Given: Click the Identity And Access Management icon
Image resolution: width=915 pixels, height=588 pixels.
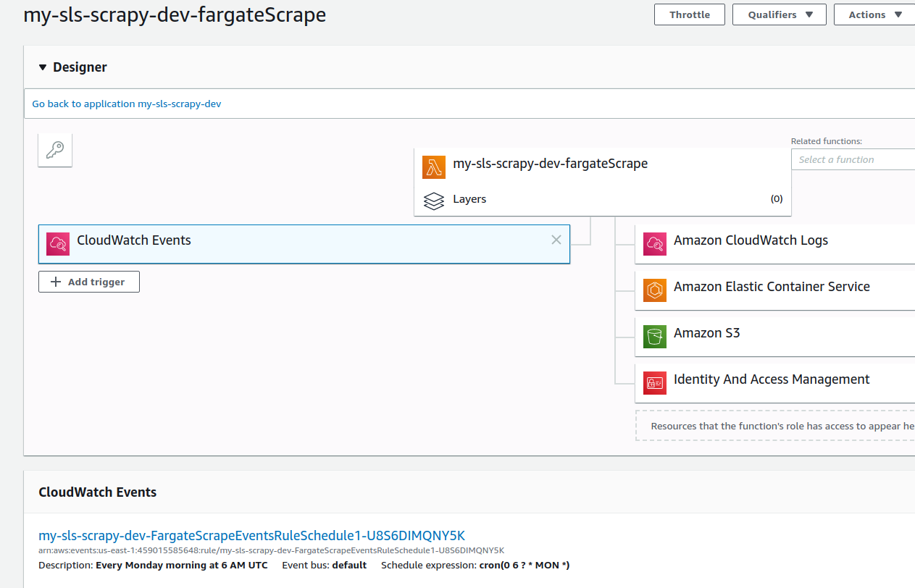Looking at the screenshot, I should pyautogui.click(x=654, y=383).
